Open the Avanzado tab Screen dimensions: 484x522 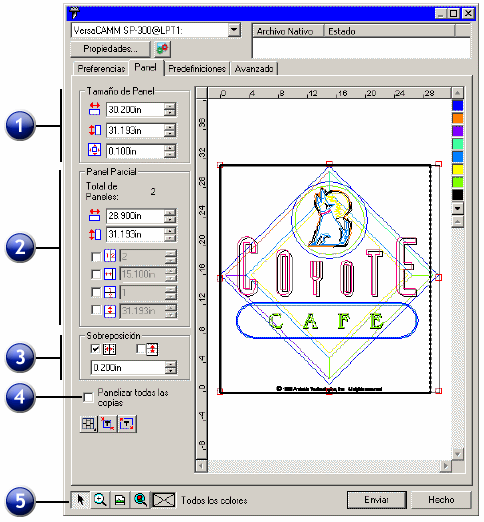(x=254, y=69)
